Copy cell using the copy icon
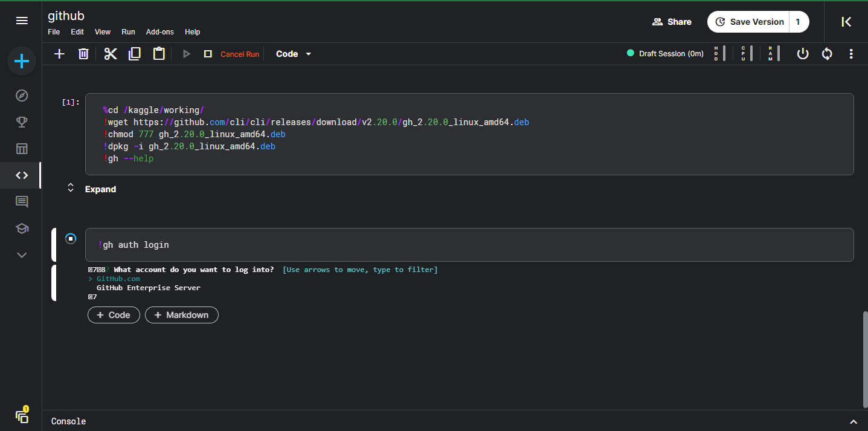 coord(135,54)
